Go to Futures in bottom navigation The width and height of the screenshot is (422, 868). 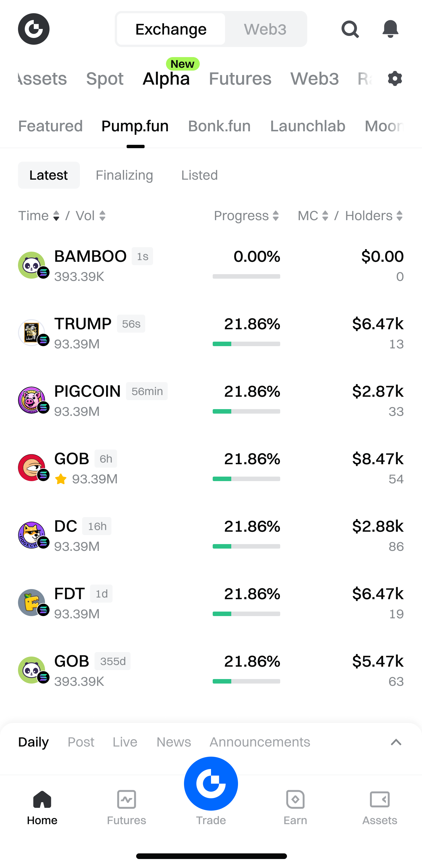pyautogui.click(x=126, y=808)
